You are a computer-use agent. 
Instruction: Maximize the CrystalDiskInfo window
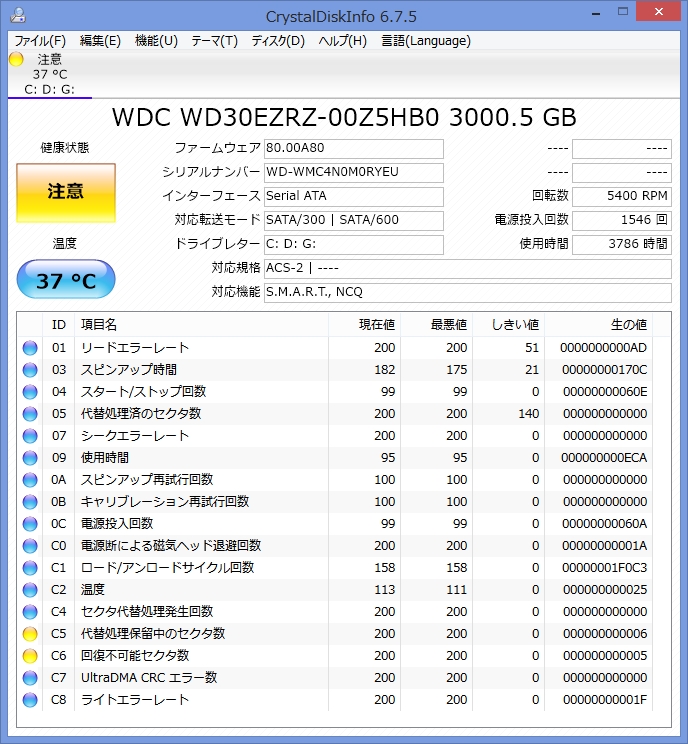623,12
